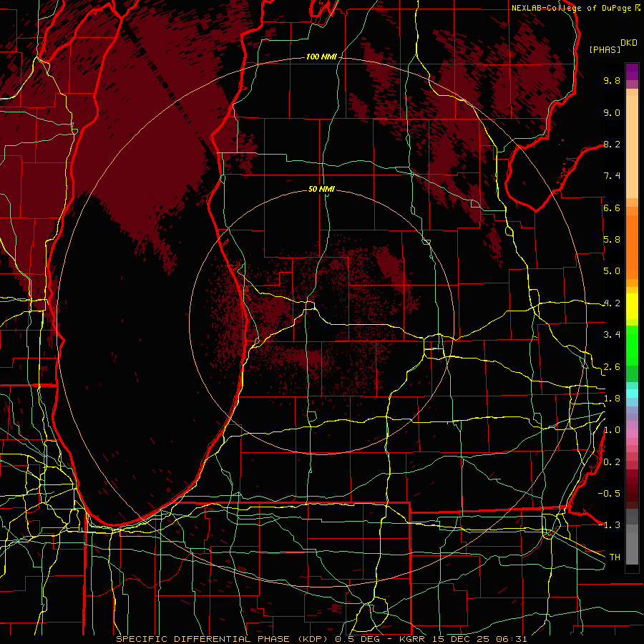644x644 pixels.
Task: Click the 1.0 legend value
Action: [612, 430]
